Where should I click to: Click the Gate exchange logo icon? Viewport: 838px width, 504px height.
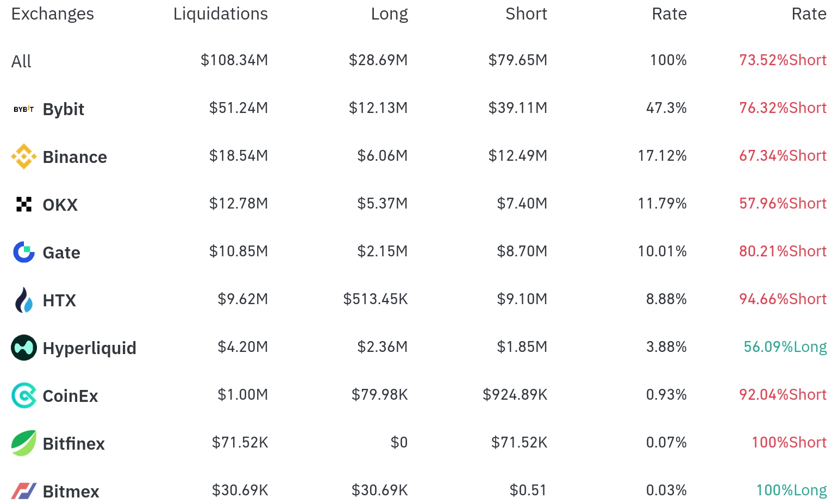point(23,252)
